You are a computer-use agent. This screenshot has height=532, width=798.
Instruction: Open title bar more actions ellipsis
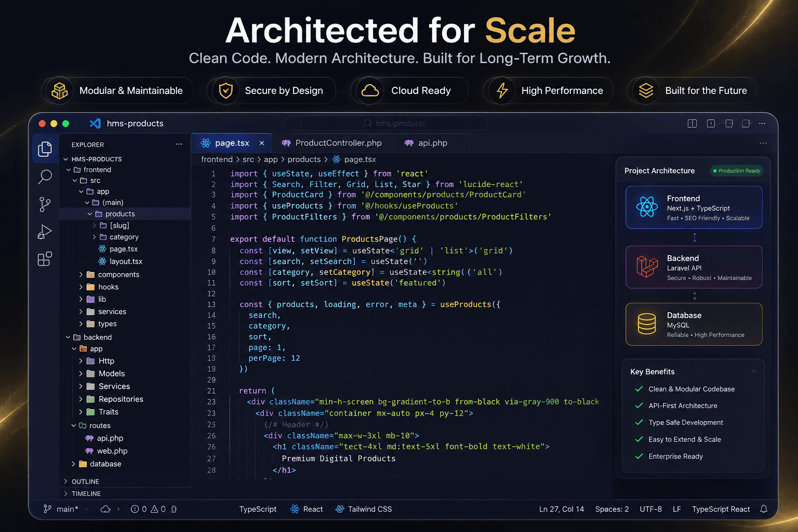pyautogui.click(x=762, y=124)
